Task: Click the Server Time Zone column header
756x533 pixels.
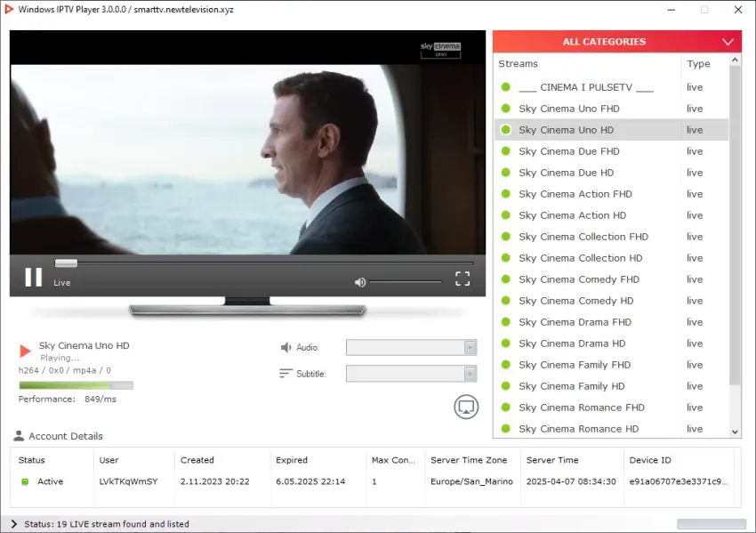Action: [469, 460]
